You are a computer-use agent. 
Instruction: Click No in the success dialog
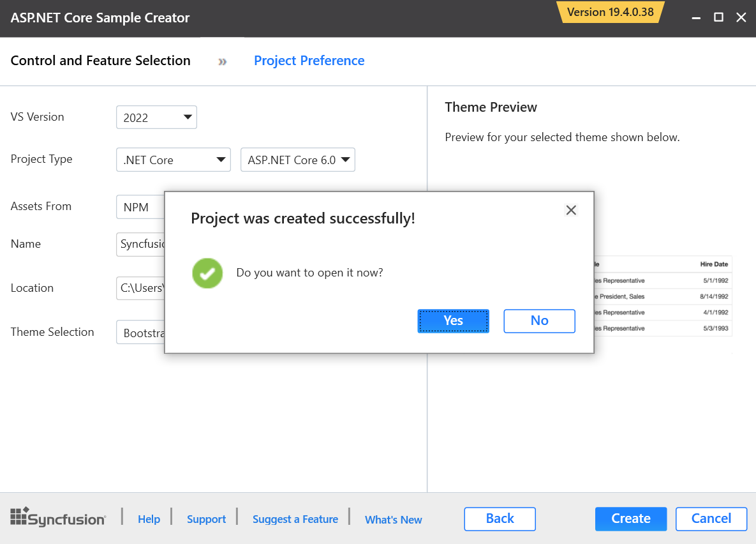pos(539,321)
